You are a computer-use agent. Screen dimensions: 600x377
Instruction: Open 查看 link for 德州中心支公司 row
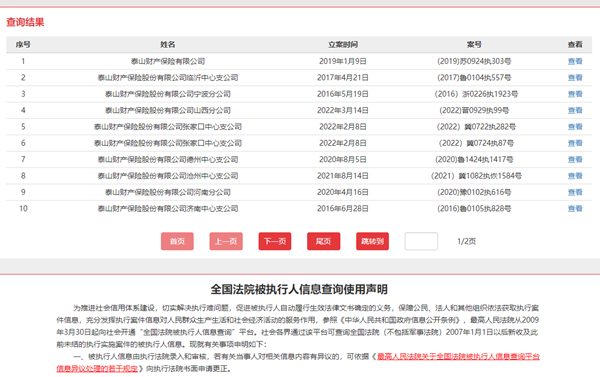575,160
